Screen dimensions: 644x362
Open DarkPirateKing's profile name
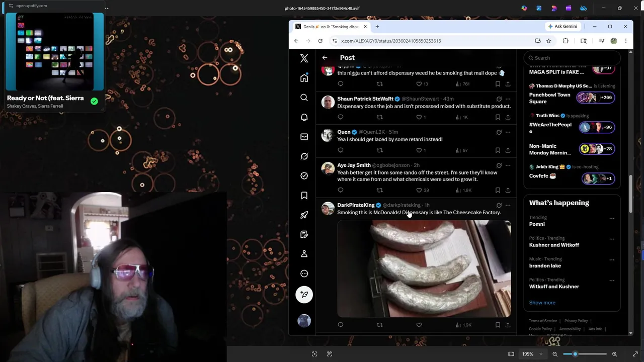tap(356, 205)
